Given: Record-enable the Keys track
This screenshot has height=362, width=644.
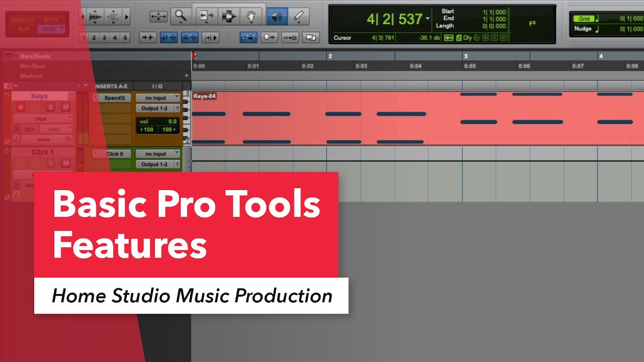Looking at the screenshot, I should [x=21, y=107].
